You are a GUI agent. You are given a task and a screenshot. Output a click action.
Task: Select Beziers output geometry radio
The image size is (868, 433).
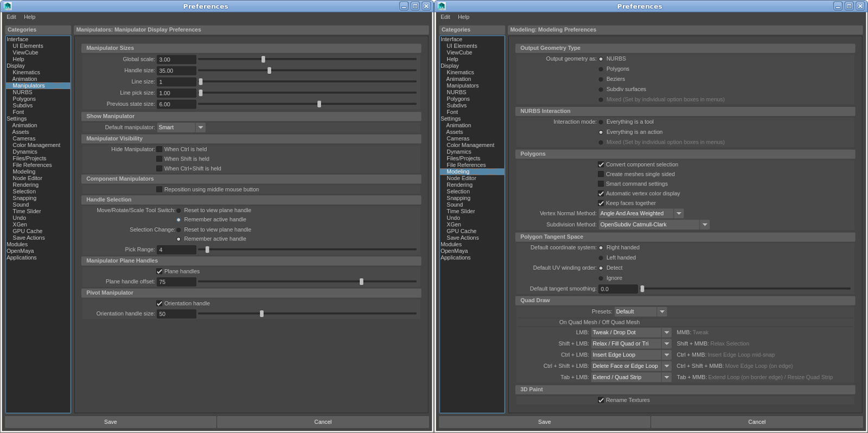601,79
